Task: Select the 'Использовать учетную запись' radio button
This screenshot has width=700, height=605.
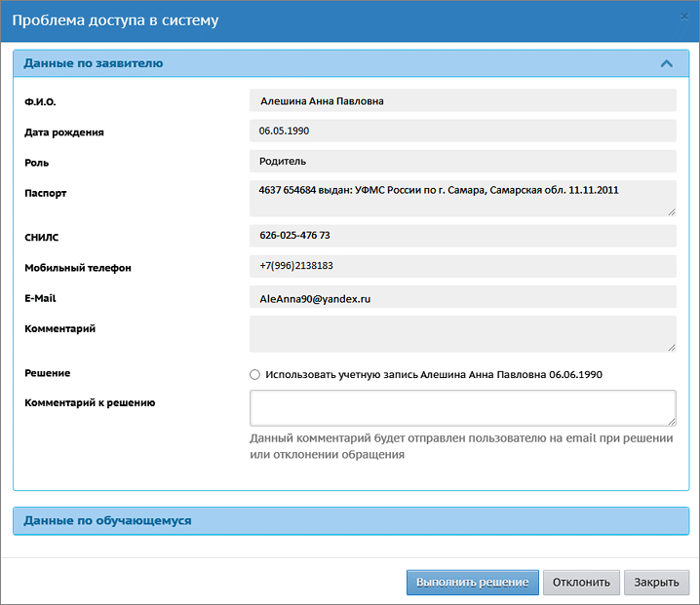Action: pos(255,374)
